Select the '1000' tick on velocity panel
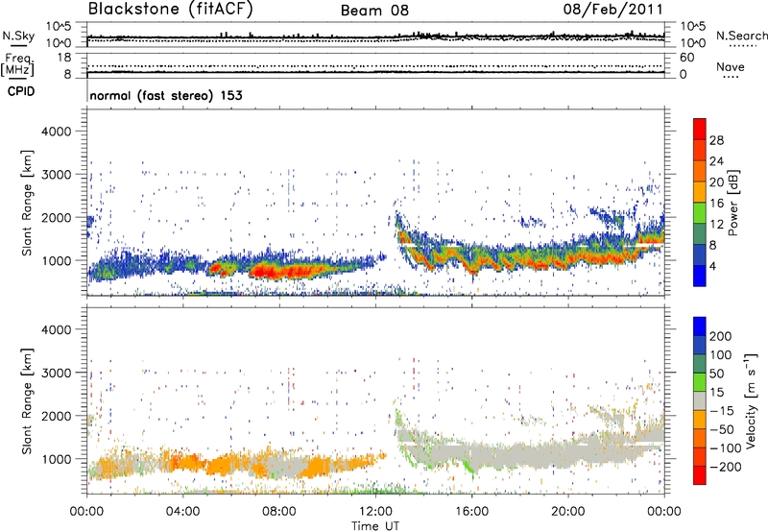The image size is (768, 532). pyautogui.click(x=56, y=458)
